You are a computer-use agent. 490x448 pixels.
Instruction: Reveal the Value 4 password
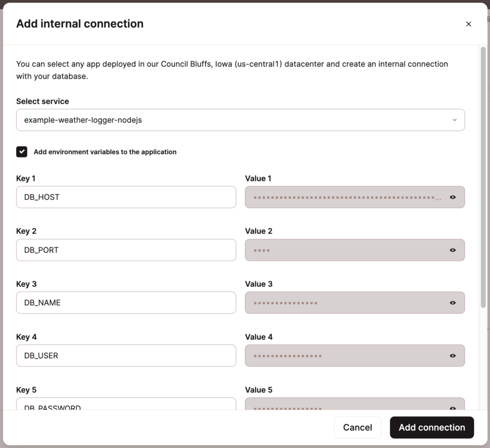click(x=453, y=356)
